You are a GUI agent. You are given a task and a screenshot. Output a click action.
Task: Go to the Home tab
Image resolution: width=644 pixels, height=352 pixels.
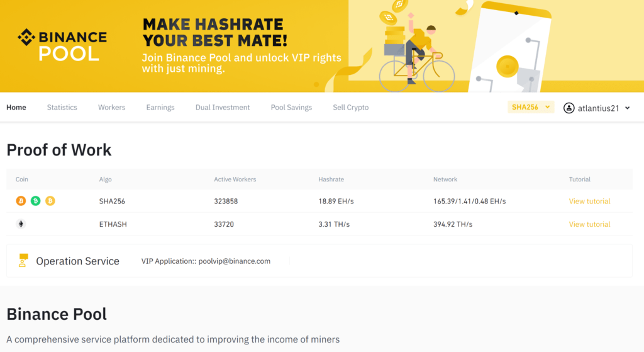pyautogui.click(x=16, y=108)
